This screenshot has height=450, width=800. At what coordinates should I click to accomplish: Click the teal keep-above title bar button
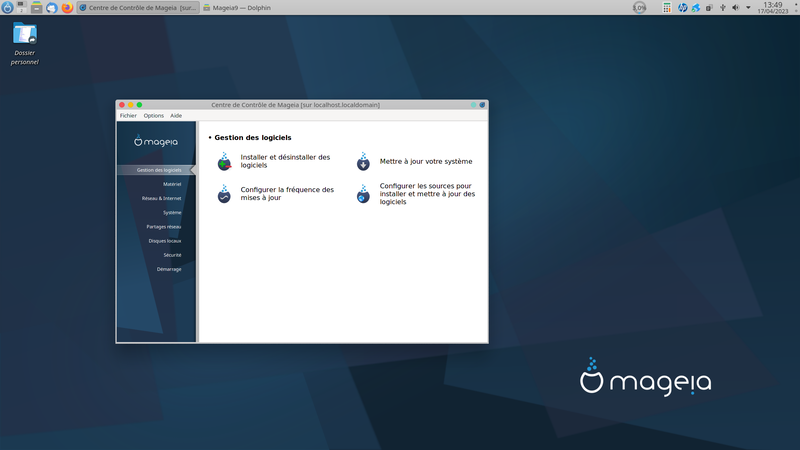[473, 105]
